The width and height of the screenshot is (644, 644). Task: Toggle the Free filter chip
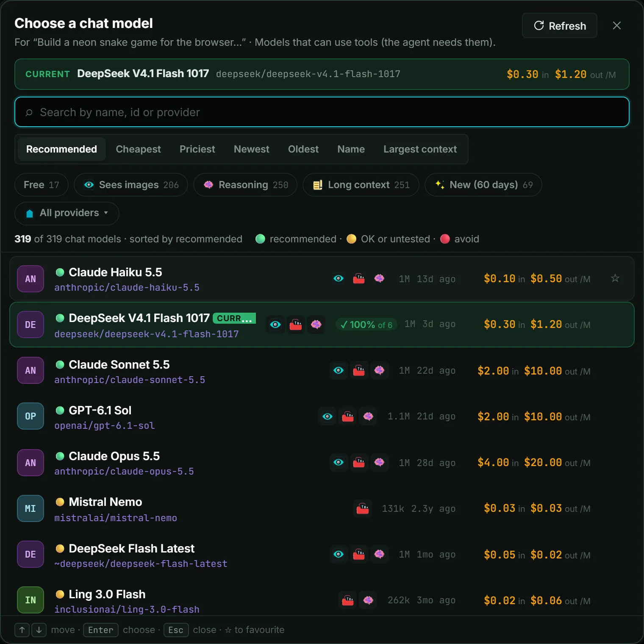pyautogui.click(x=42, y=185)
